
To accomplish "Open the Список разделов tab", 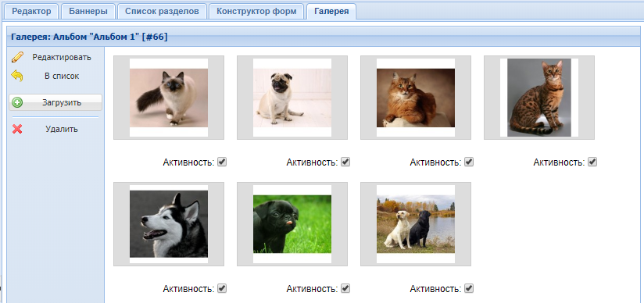I will coord(163,11).
